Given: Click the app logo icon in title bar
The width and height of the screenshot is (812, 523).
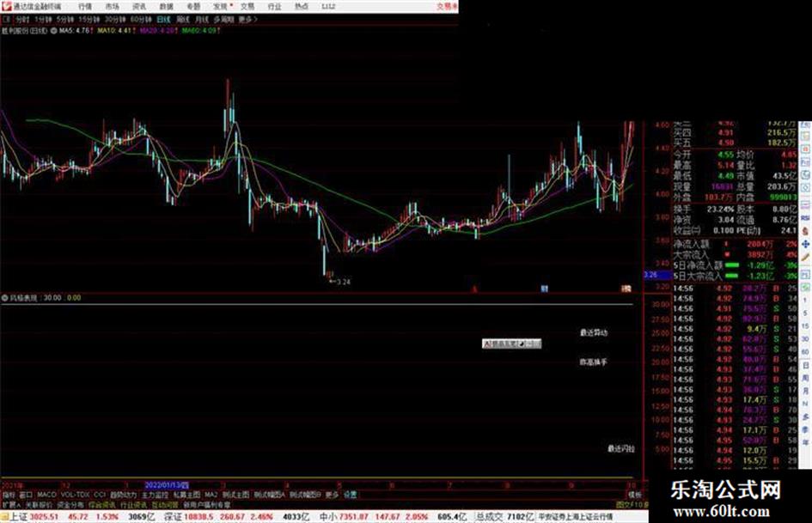Looking at the screenshot, I should coord(6,7).
